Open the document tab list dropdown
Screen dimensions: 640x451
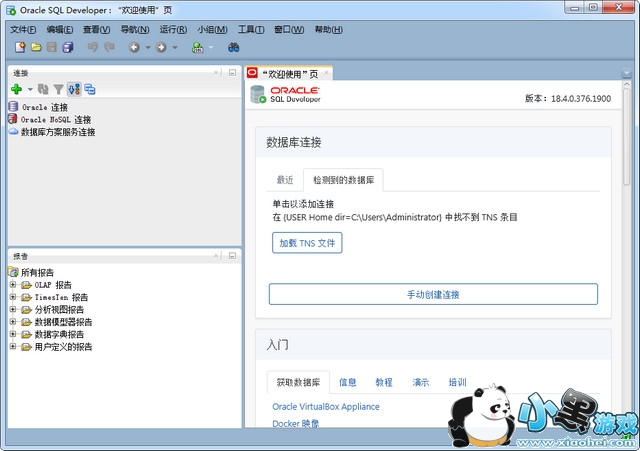[x=627, y=73]
